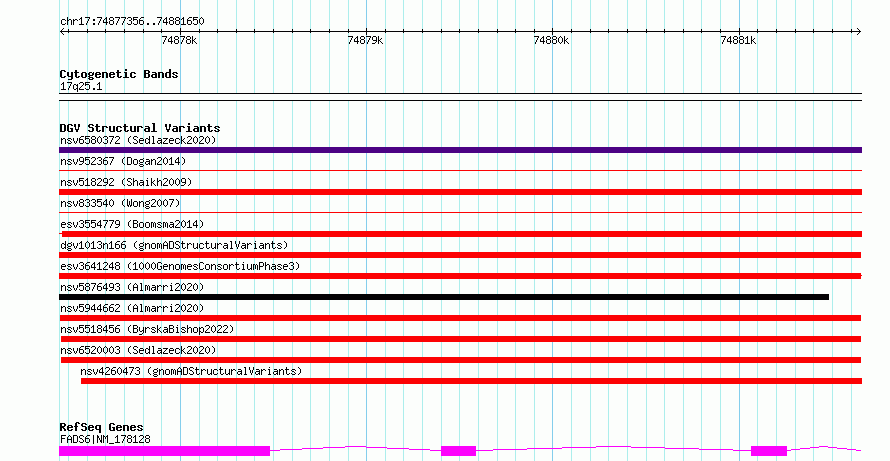This screenshot has height=461, width=890.
Task: Select variant label nsv518292 (Shaikh2009)
Action: coord(126,182)
